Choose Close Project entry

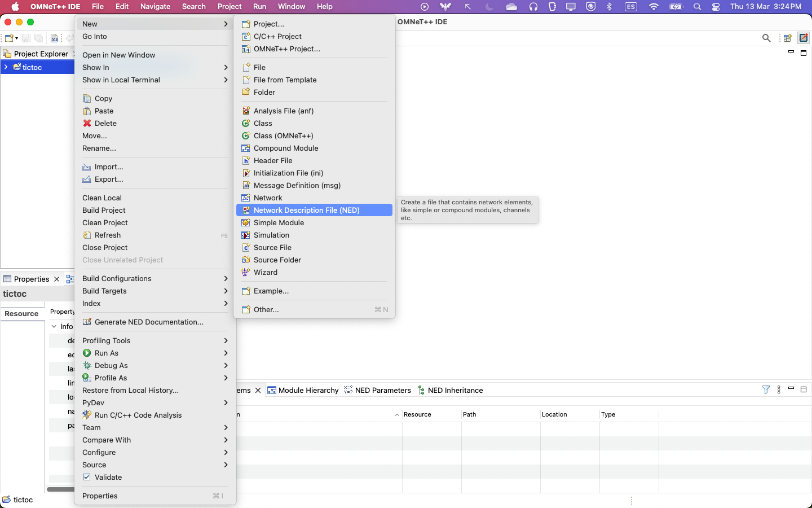pyautogui.click(x=155, y=247)
